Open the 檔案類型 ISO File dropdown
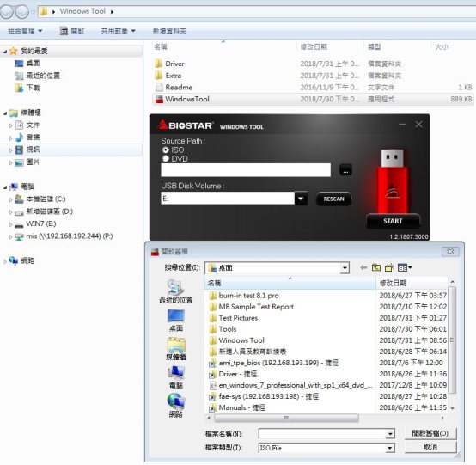 coord(390,448)
